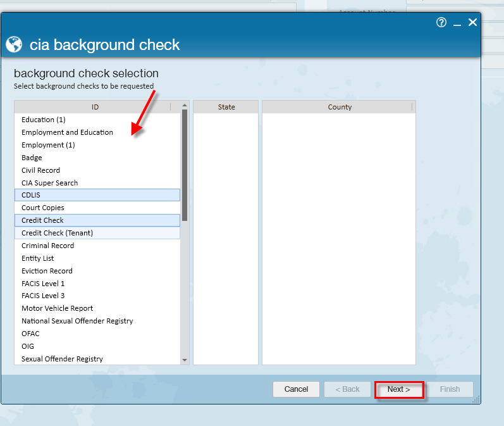The width and height of the screenshot is (504, 426).
Task: Select Education (1) in the ID list
Action: tap(97, 120)
